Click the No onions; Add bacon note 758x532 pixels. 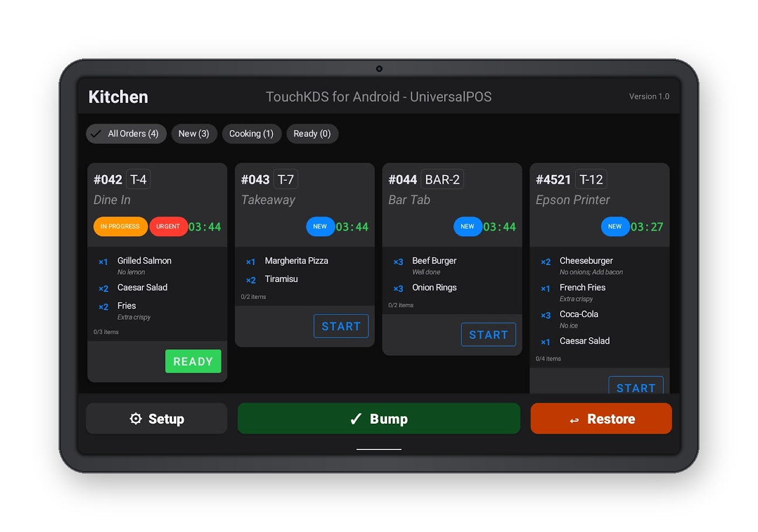pyautogui.click(x=591, y=272)
